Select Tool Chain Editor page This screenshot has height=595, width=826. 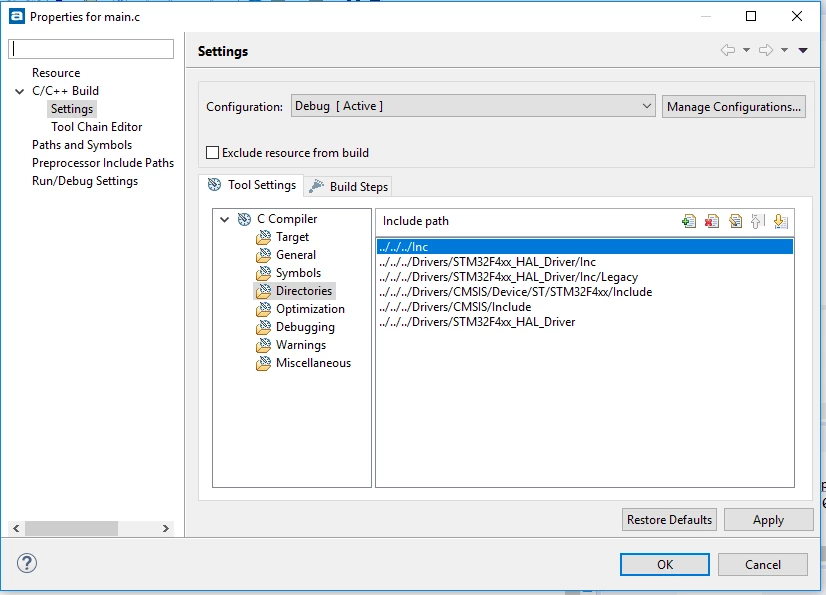point(96,127)
